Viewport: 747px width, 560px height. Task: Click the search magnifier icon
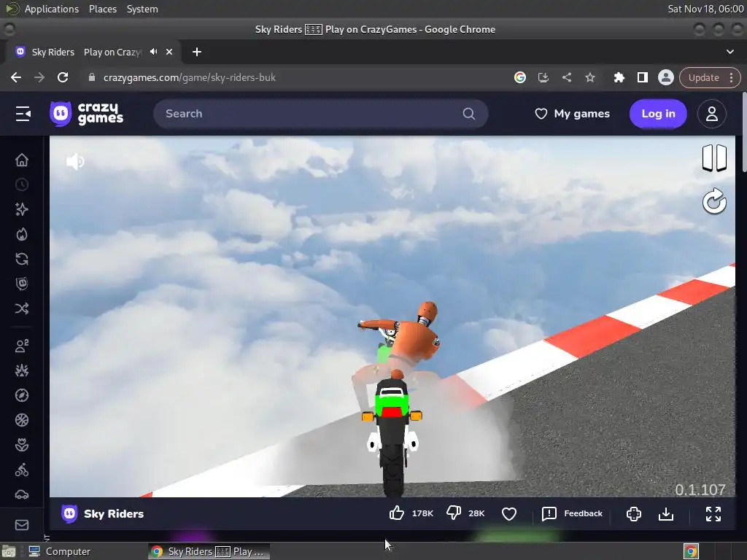[469, 114]
